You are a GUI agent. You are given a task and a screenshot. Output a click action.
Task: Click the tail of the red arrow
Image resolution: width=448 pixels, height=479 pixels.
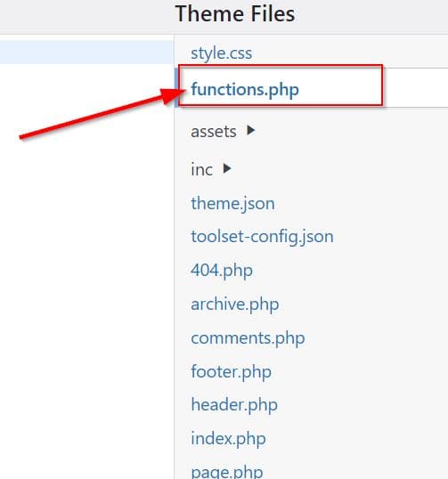coord(22,136)
